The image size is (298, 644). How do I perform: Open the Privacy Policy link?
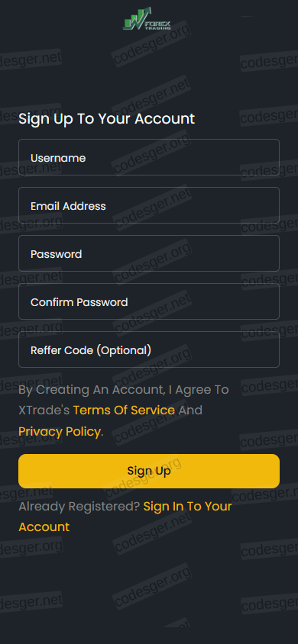[x=60, y=431]
